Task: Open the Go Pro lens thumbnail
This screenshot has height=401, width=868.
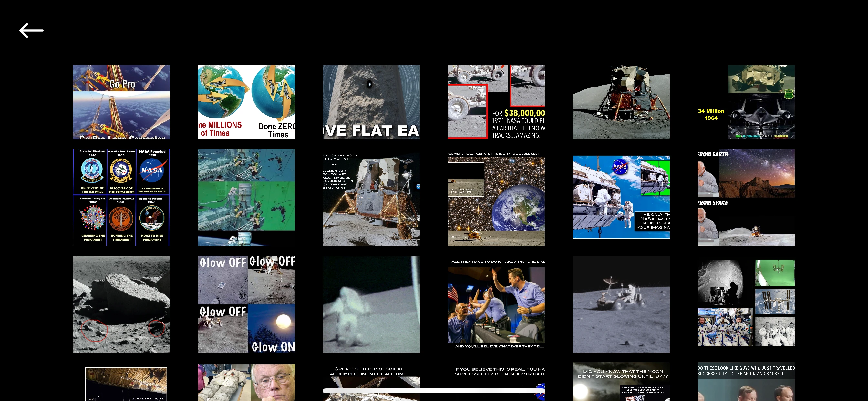Action: pyautogui.click(x=121, y=102)
